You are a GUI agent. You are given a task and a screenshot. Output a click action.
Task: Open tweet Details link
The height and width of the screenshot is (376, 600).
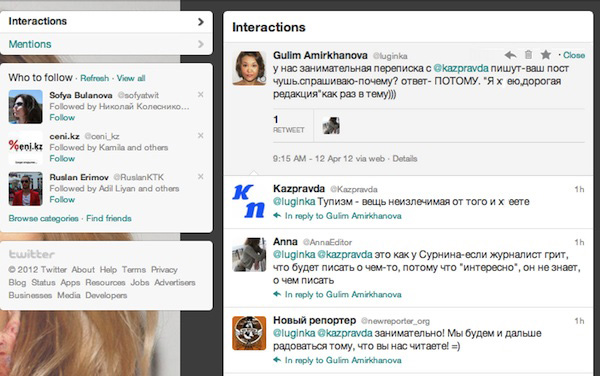(x=404, y=158)
